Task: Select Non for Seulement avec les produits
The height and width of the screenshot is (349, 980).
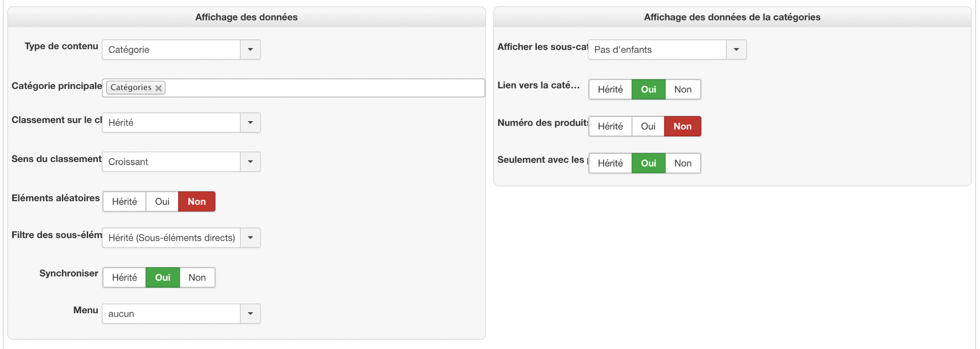Action: (682, 163)
